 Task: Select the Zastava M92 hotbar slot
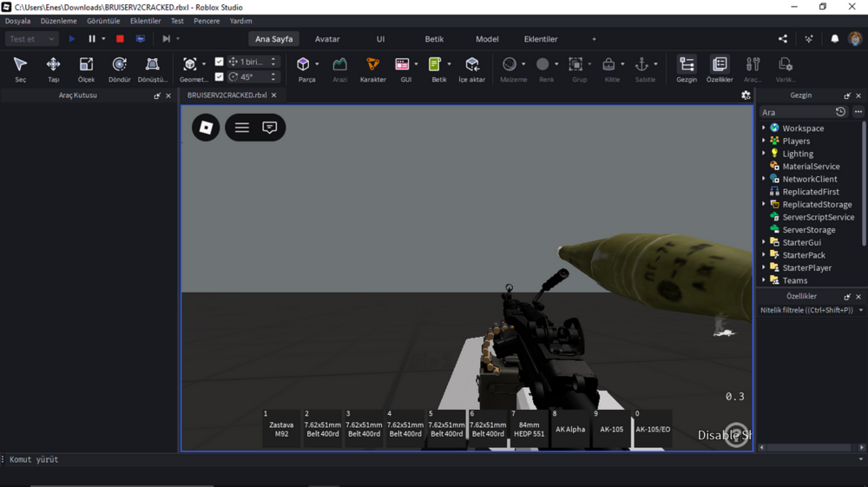[281, 429]
